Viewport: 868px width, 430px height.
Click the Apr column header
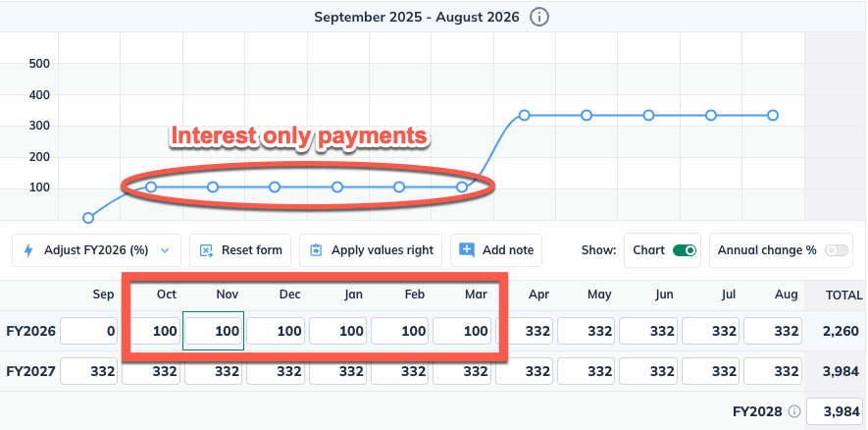pos(538,295)
